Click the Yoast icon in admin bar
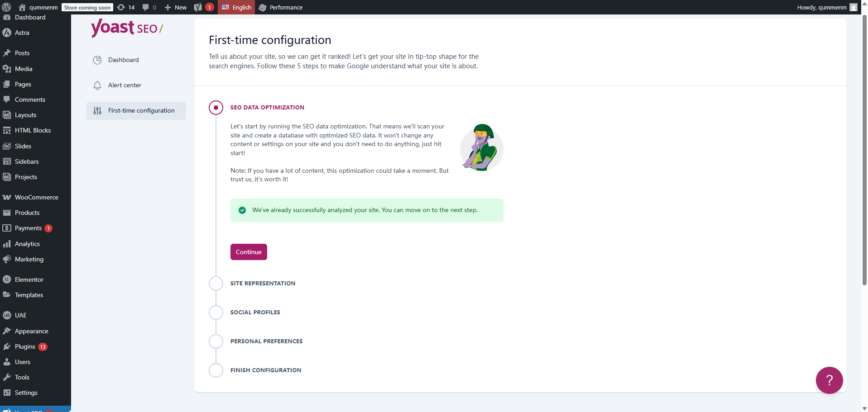 click(198, 7)
